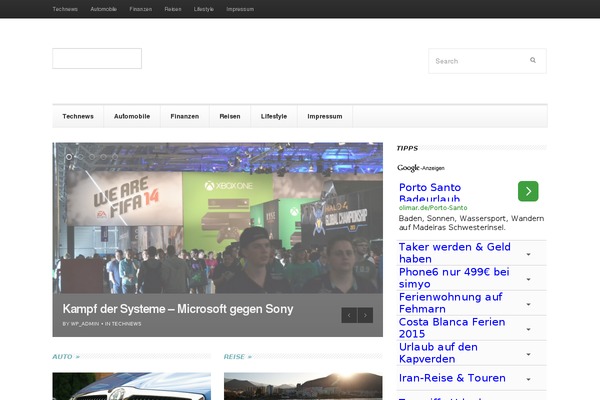Select the fourth slider dot indicator

click(x=103, y=157)
